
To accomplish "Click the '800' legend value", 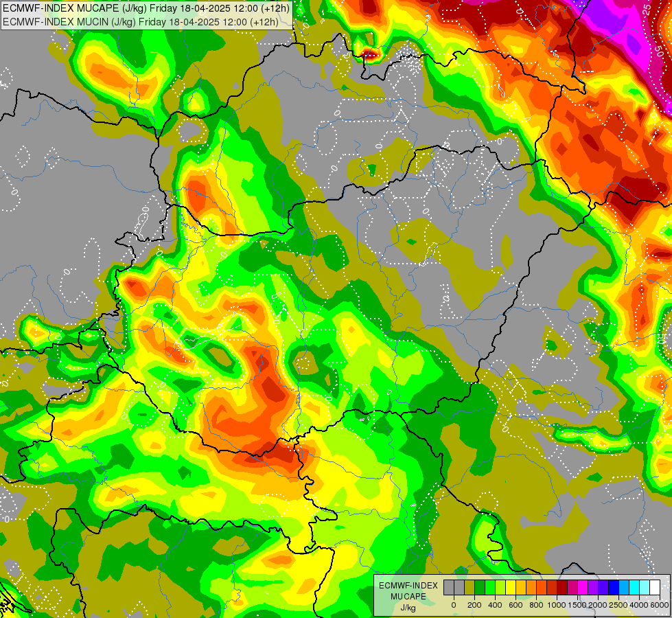I will point(536,605).
